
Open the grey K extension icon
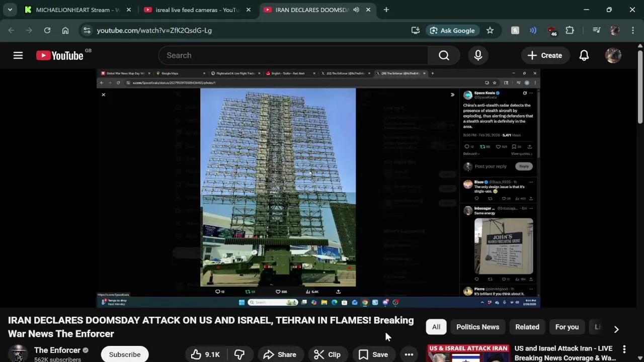[515, 30]
